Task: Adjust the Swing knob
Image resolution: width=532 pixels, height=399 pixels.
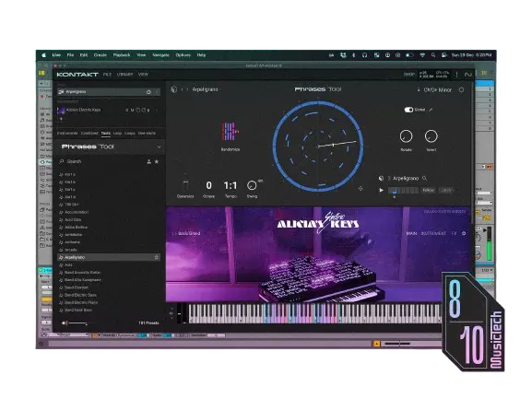Action: (252, 185)
